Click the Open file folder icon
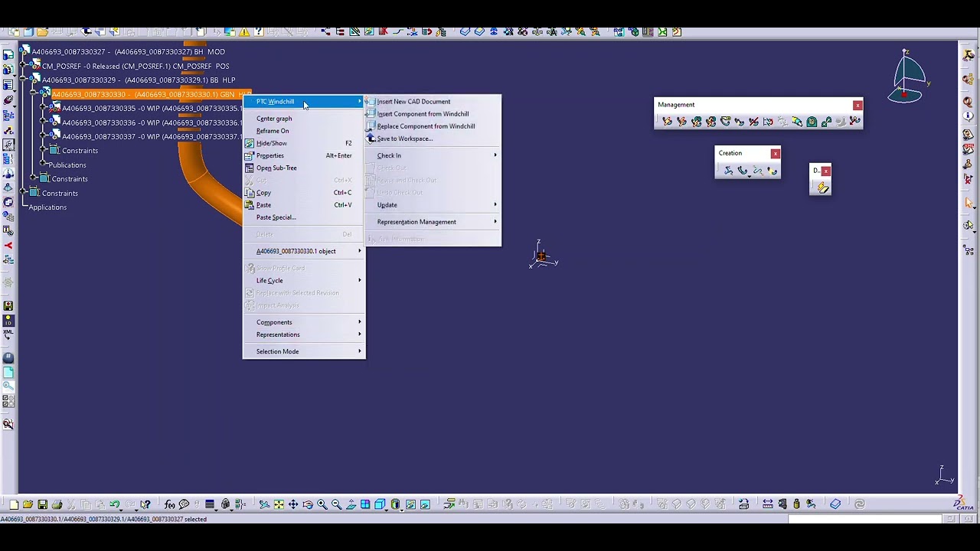Viewport: 980px width, 551px height. click(x=28, y=504)
